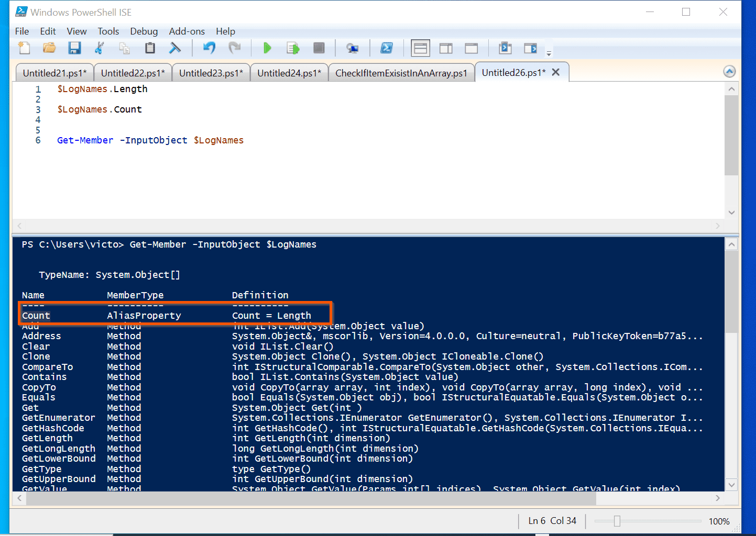This screenshot has width=756, height=536.
Task: Open the File menu
Action: [22, 31]
